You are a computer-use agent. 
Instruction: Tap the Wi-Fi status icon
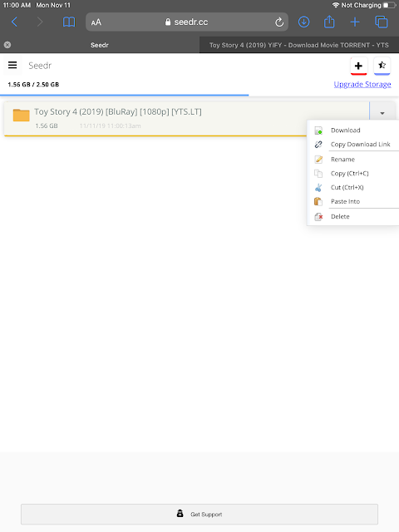pyautogui.click(x=336, y=5)
